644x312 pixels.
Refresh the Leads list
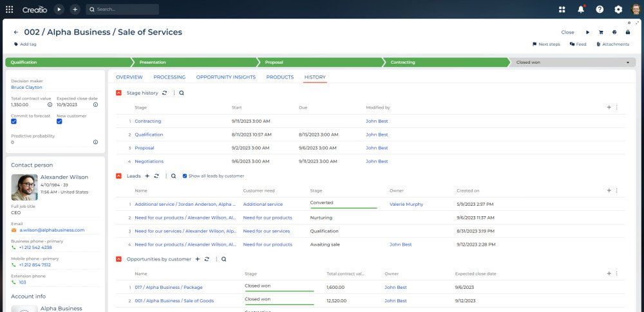pyautogui.click(x=156, y=176)
